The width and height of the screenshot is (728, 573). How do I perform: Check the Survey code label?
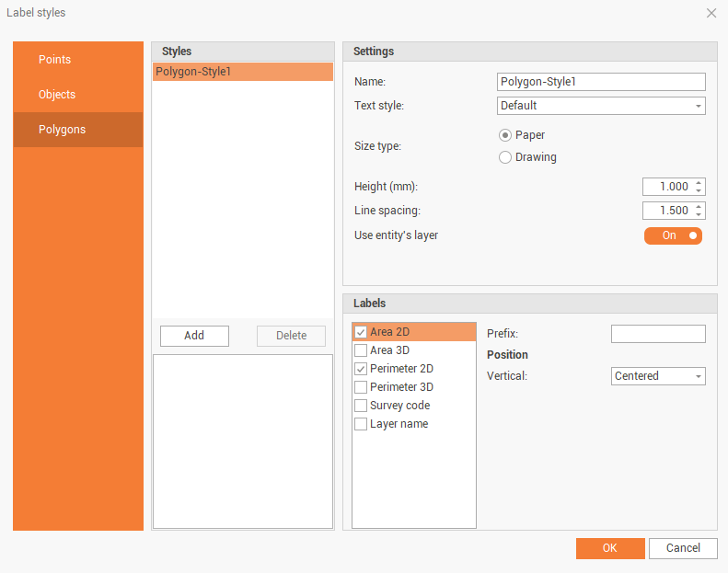(361, 406)
